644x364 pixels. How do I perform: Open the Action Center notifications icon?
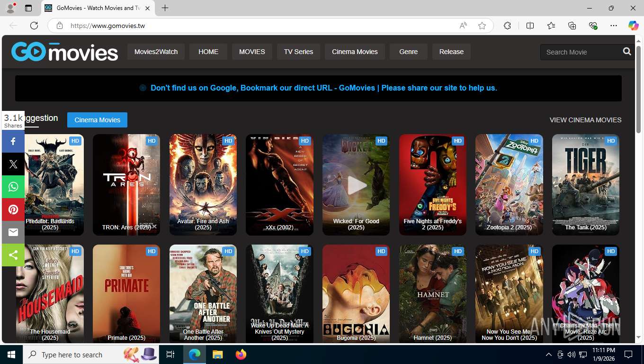[628, 355]
